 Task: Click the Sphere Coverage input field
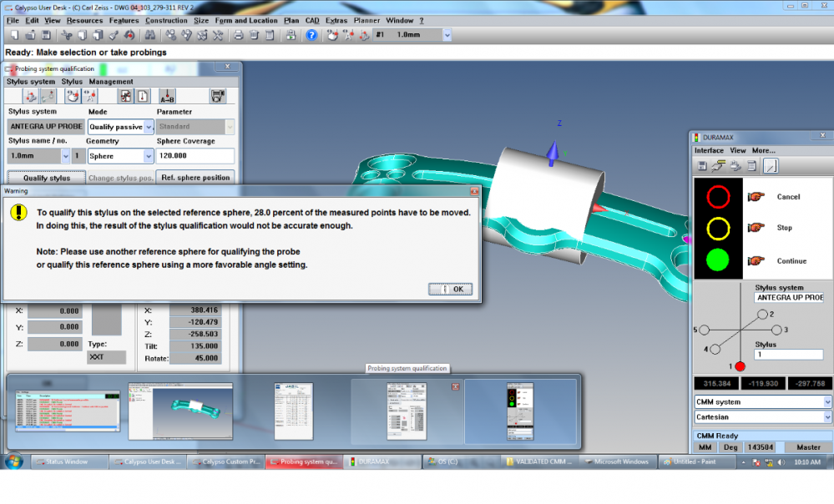coord(195,155)
